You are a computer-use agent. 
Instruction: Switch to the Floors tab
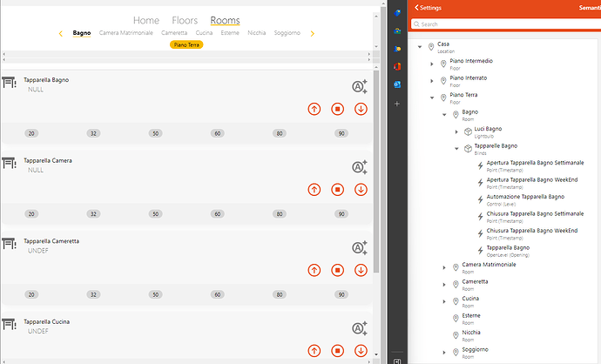(185, 20)
